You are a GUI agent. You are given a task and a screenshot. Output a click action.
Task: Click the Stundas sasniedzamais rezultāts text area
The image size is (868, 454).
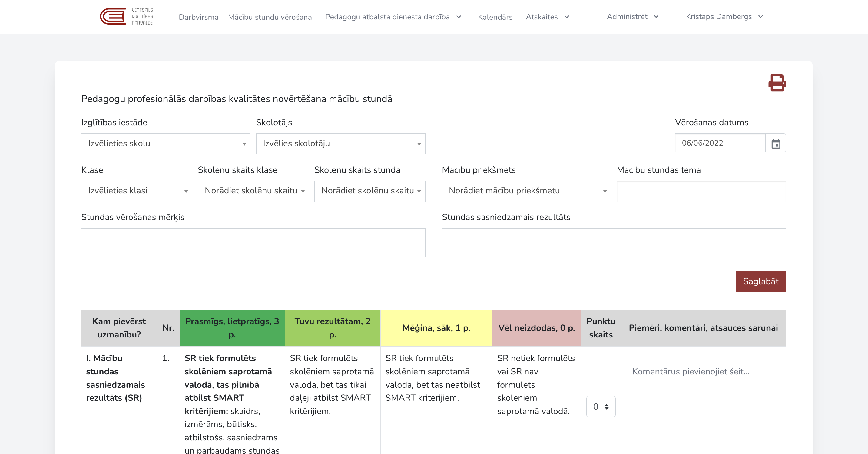tap(614, 242)
